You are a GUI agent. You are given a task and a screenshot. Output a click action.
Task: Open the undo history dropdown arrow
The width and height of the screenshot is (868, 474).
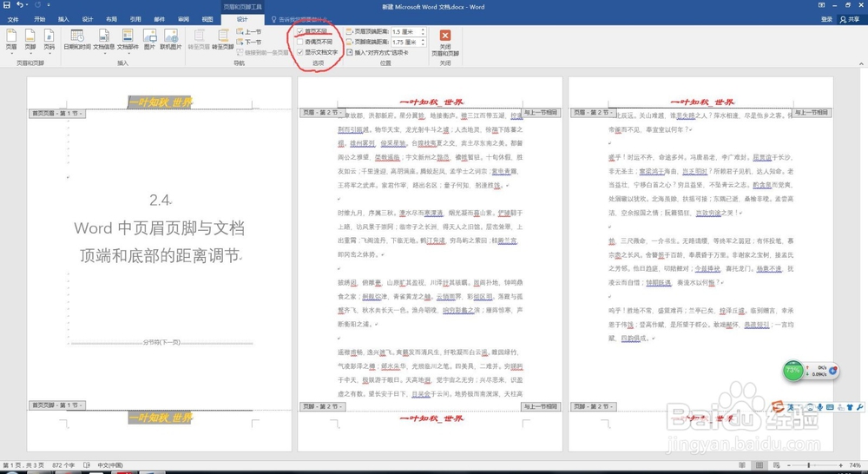click(x=27, y=5)
